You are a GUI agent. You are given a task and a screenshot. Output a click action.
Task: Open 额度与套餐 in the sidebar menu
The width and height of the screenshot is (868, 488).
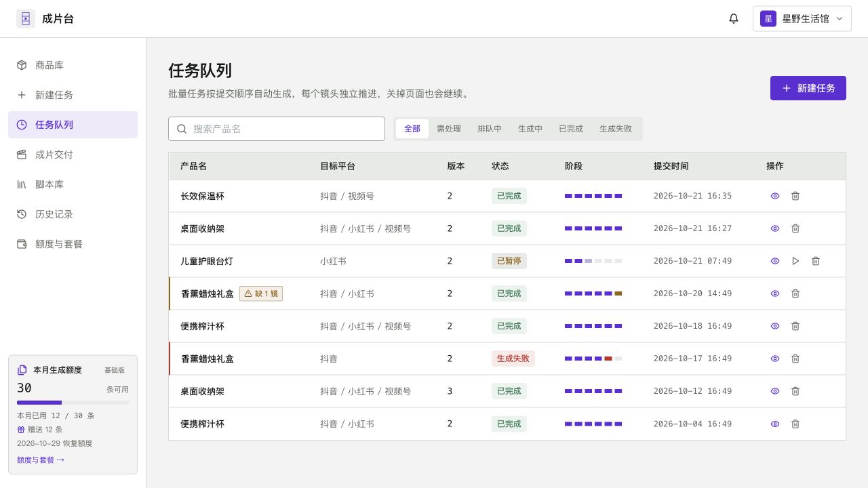pos(73,244)
